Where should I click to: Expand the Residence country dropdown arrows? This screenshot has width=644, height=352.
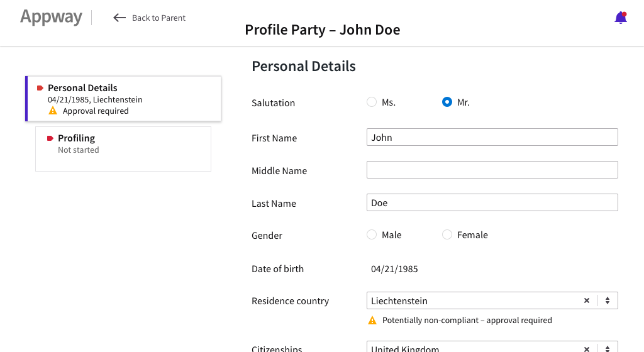[608, 300]
